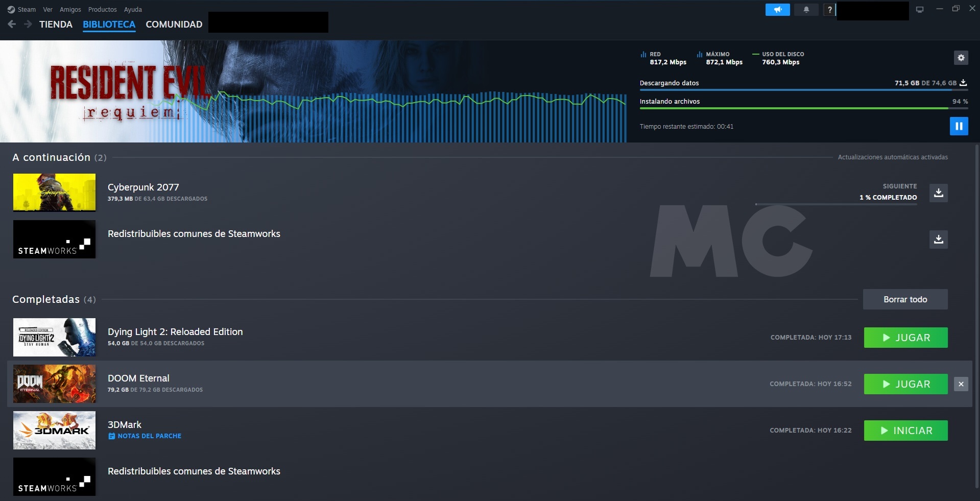The height and width of the screenshot is (501, 980).
Task: Open the 3DMark NOTAS DEL PARCHE link
Action: pos(149,436)
